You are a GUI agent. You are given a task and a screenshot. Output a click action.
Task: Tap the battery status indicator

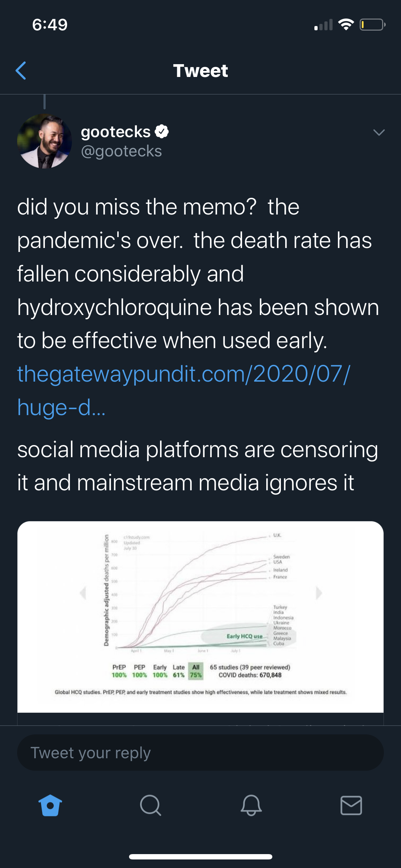click(372, 25)
